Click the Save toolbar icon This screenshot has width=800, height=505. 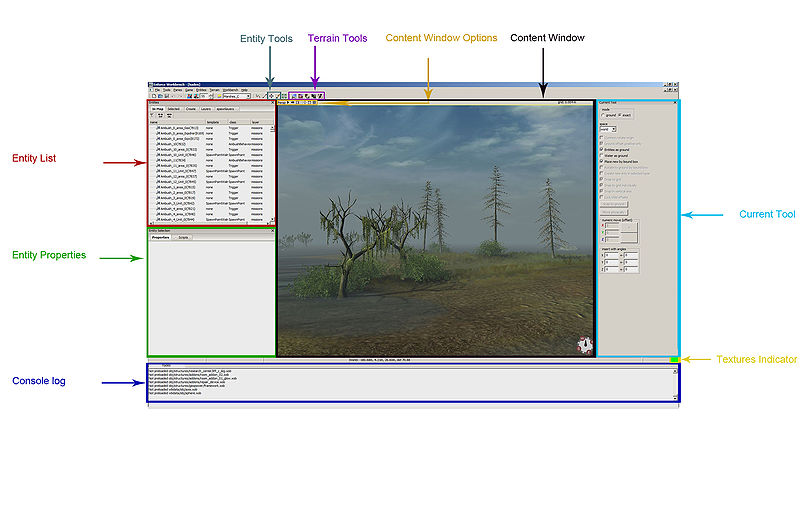(x=165, y=95)
